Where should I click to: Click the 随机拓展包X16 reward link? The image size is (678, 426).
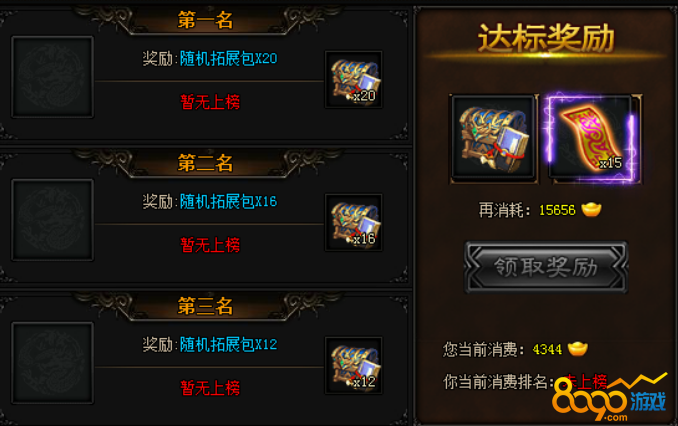point(228,202)
